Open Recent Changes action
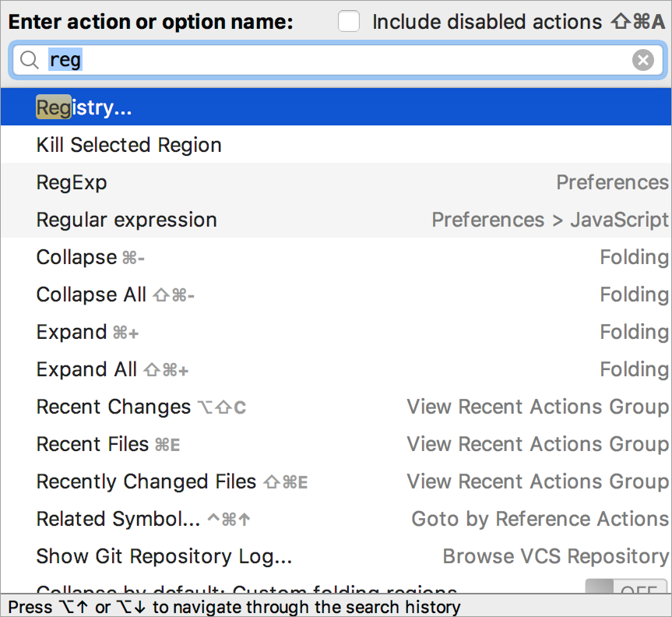 tap(336, 407)
